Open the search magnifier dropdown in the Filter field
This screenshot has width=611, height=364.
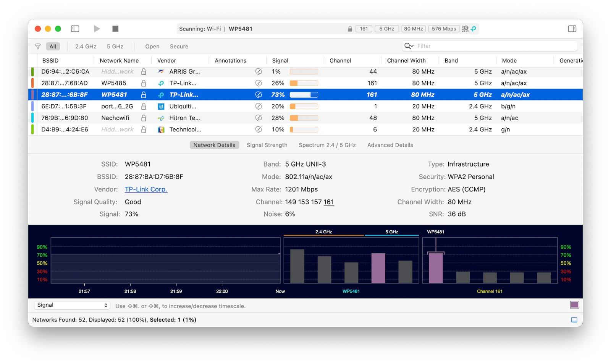[409, 46]
